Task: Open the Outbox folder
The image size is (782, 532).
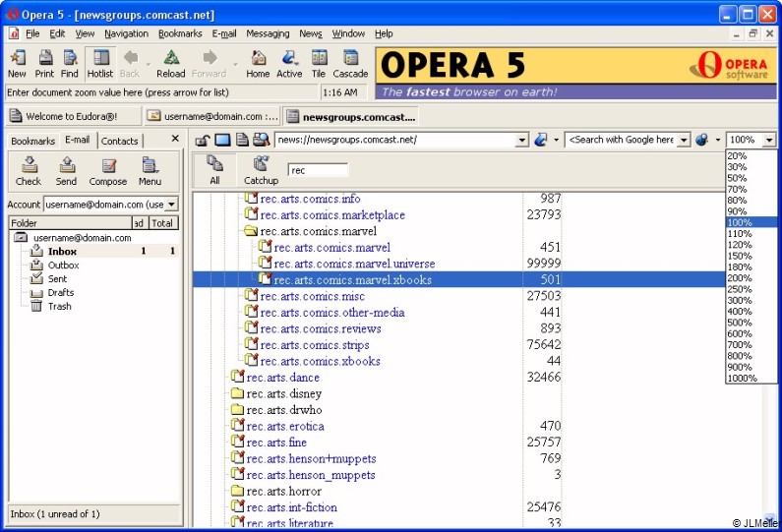Action: click(63, 266)
